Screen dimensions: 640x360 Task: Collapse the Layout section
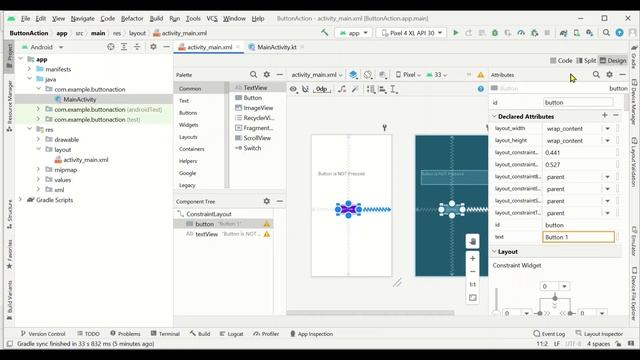click(x=494, y=251)
